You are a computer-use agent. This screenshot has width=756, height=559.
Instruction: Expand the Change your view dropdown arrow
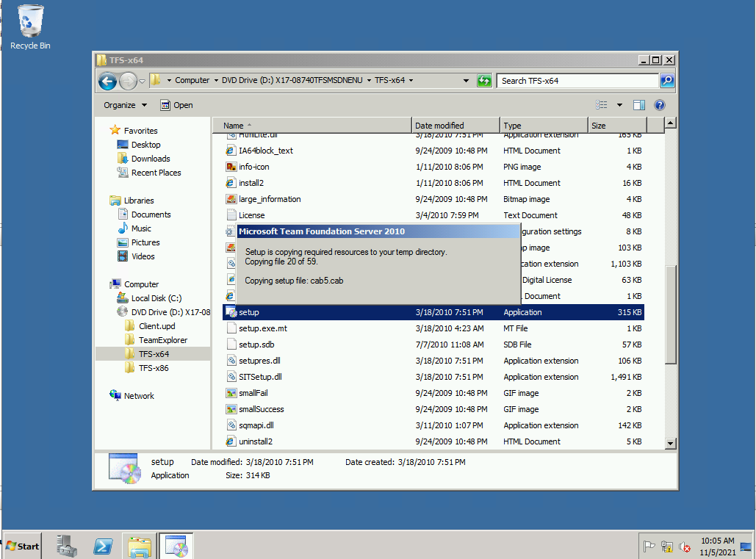click(x=619, y=105)
